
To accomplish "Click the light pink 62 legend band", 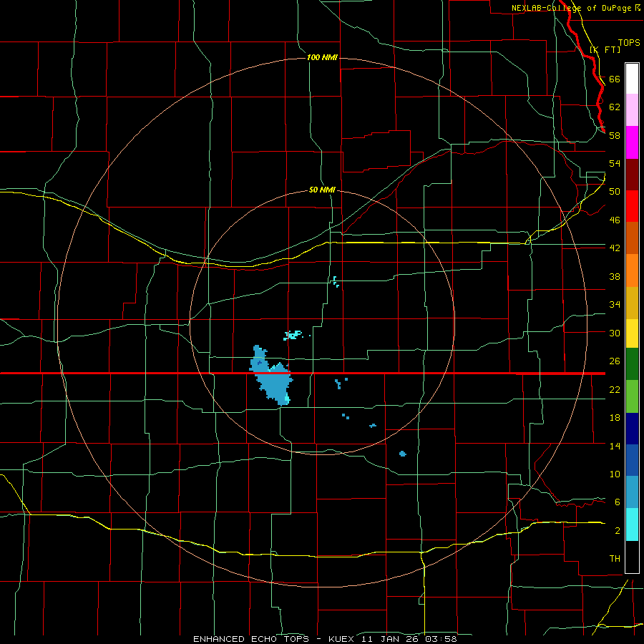I will coord(632,110).
